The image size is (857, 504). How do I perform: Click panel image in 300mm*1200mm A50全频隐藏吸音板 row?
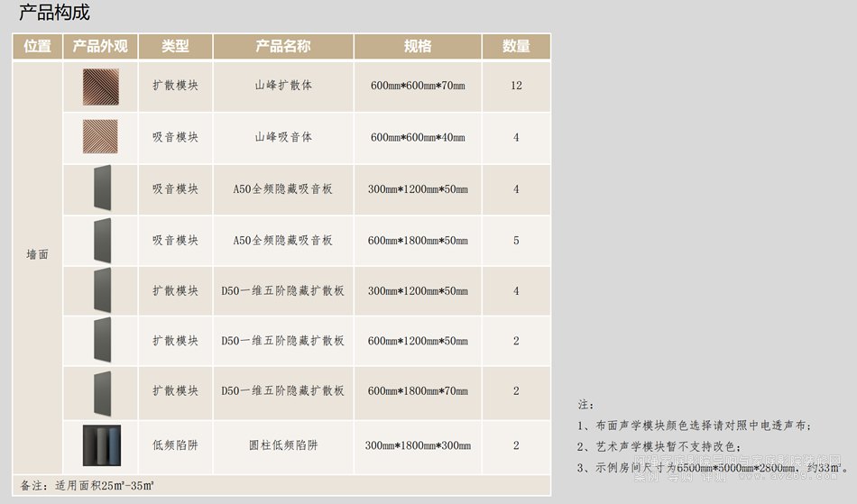coord(101,189)
